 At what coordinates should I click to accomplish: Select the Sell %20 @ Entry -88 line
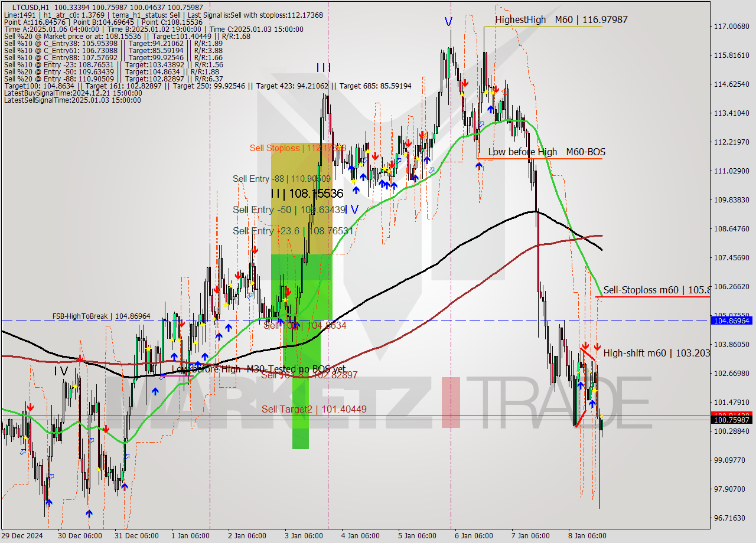pos(113,79)
